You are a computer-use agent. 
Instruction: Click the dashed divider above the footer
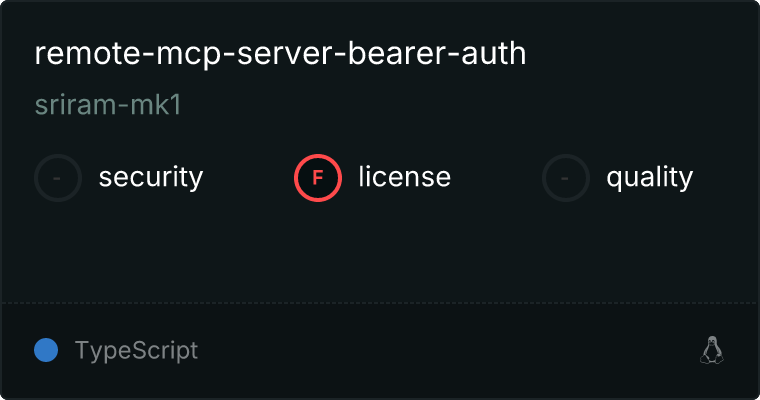pos(380,304)
